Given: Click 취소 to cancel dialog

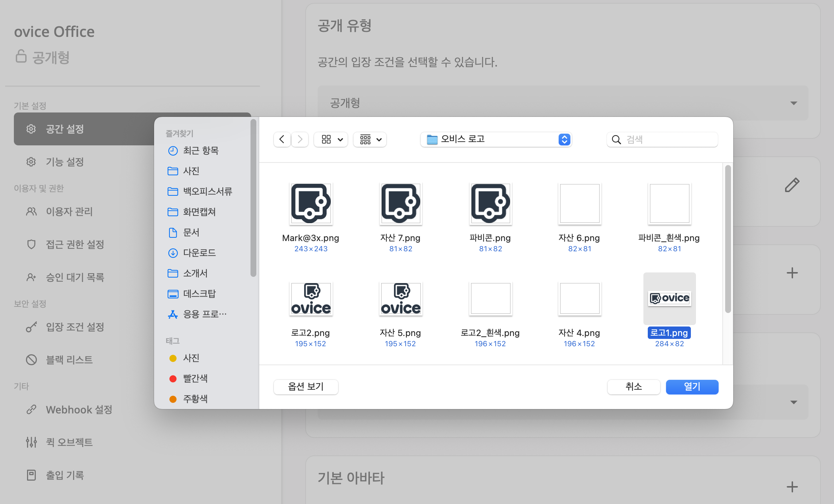Looking at the screenshot, I should click(634, 387).
